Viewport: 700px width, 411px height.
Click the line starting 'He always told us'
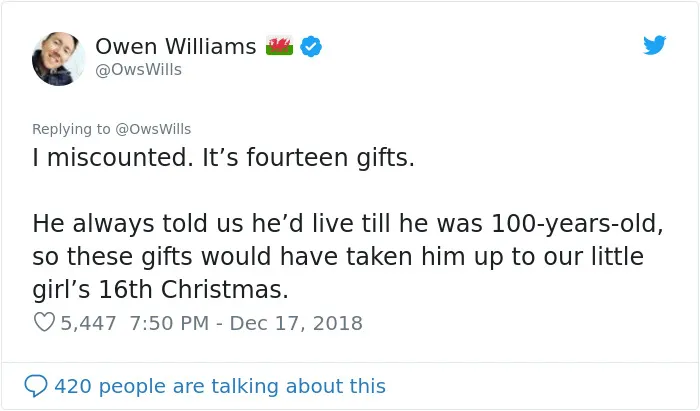pyautogui.click(x=348, y=224)
